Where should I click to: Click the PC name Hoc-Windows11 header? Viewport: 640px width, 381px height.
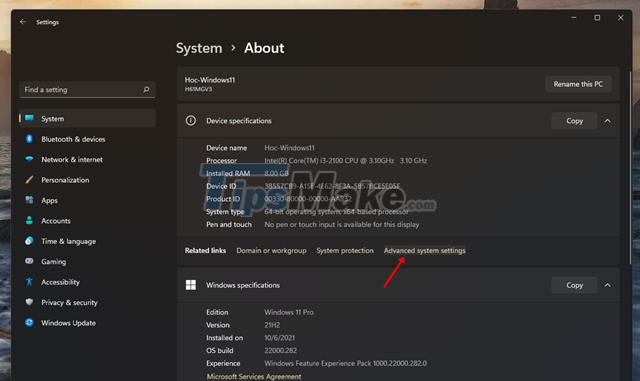(x=210, y=80)
